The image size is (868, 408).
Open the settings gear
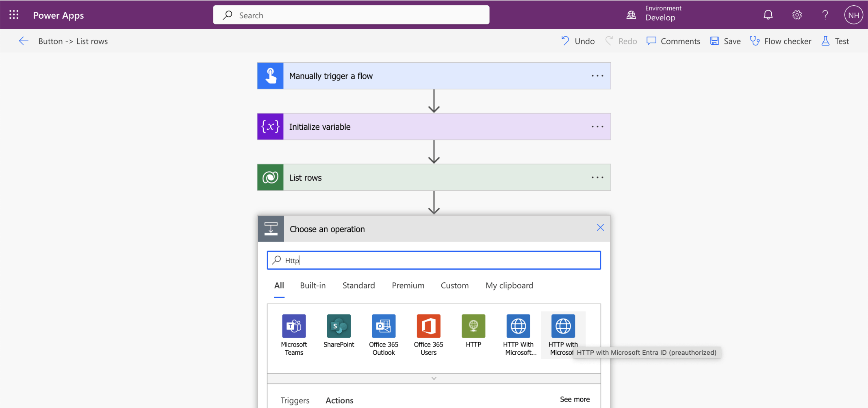tap(797, 15)
